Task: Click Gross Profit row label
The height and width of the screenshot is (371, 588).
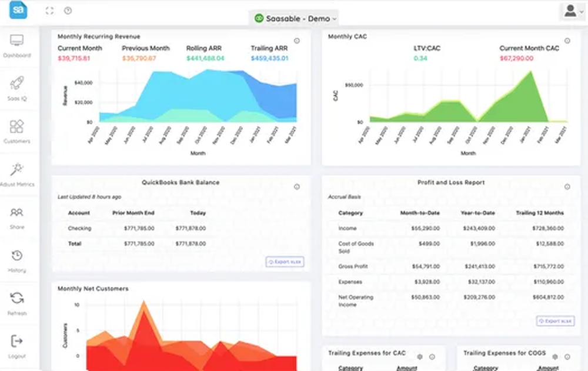Action: coord(353,266)
